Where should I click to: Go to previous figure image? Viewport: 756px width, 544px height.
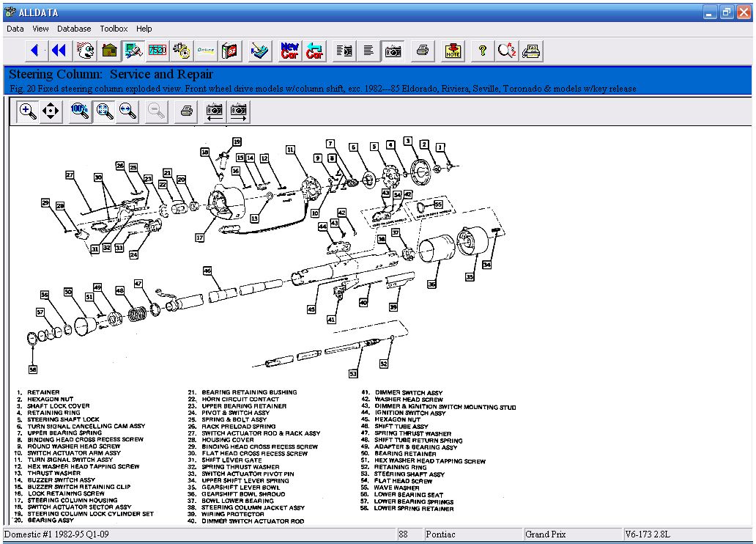pos(215,111)
